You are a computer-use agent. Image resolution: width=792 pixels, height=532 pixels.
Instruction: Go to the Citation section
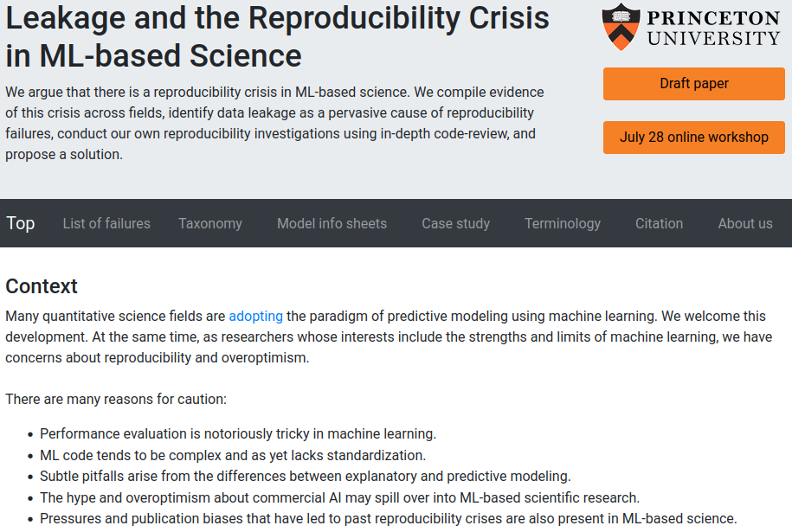[x=659, y=223]
